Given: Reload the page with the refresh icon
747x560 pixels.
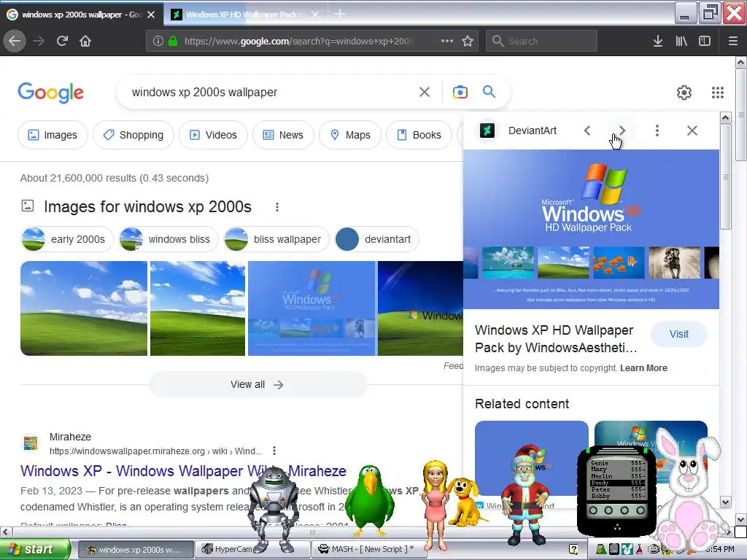Looking at the screenshot, I should [x=63, y=41].
